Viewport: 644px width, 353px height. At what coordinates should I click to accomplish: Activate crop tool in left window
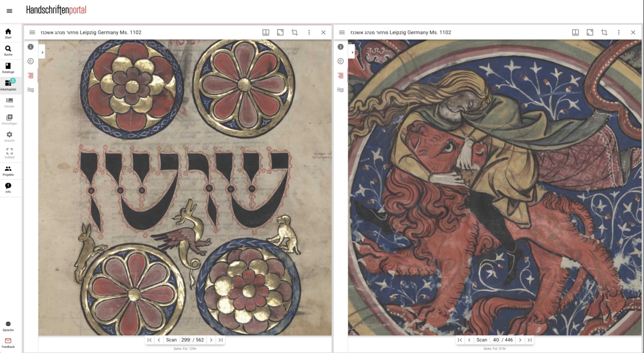click(295, 32)
